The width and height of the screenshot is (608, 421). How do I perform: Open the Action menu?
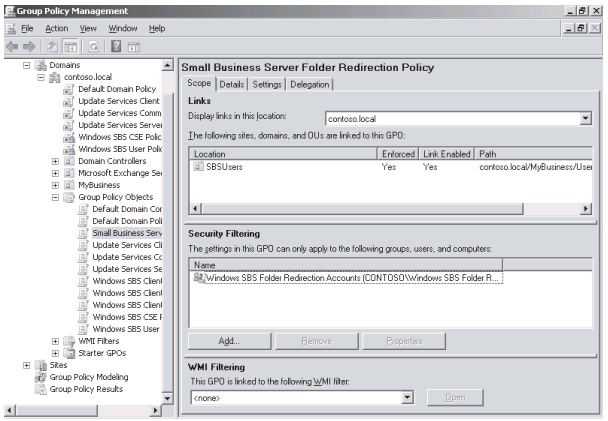(57, 28)
